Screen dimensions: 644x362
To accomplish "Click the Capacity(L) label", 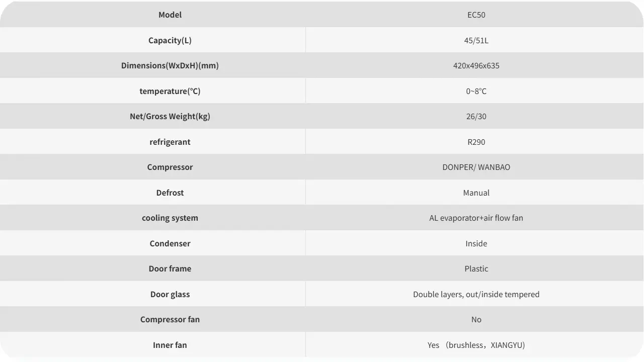I will [x=170, y=40].
